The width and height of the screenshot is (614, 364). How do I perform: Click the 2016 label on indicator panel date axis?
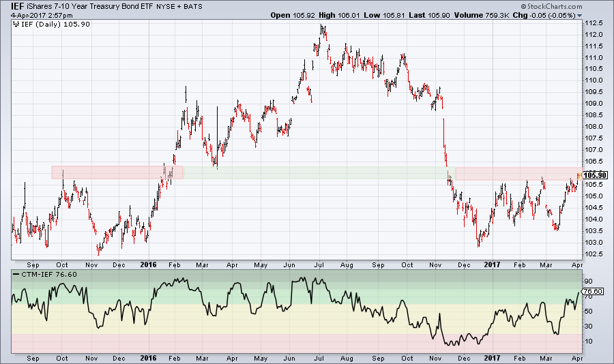coord(149,358)
